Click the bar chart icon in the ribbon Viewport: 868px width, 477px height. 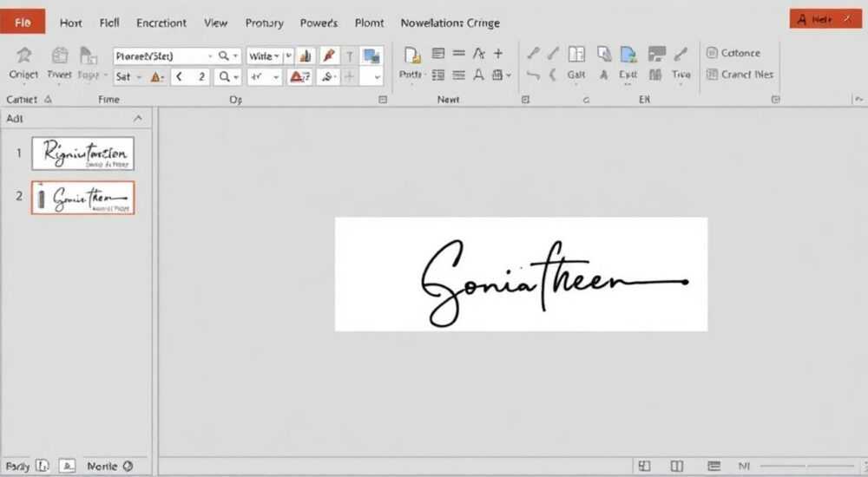click(305, 56)
